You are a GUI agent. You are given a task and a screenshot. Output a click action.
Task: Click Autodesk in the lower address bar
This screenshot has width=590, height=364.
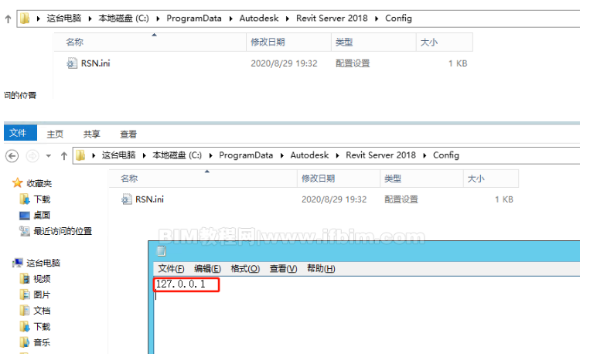click(309, 155)
